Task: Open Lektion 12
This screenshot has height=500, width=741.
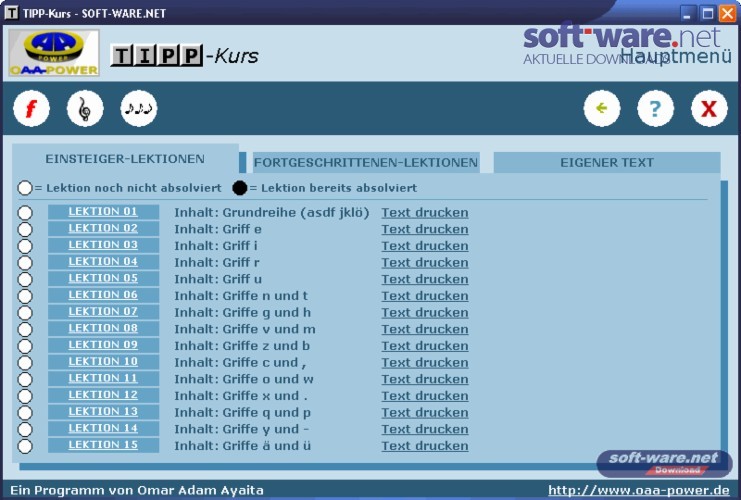Action: 103,395
